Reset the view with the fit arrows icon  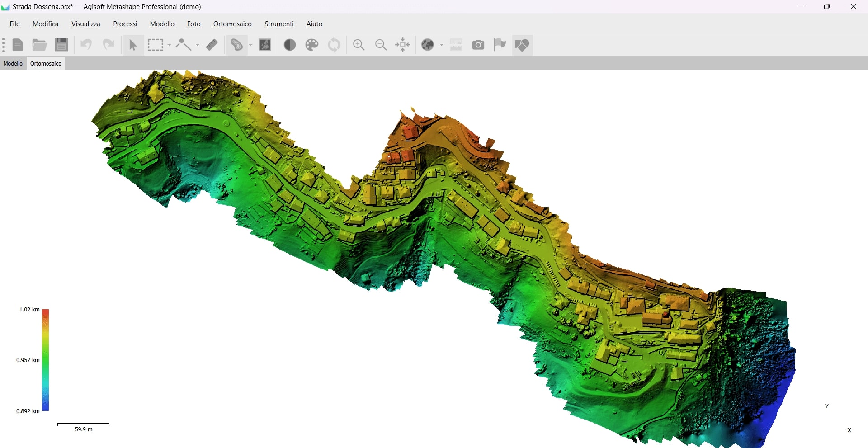(x=402, y=45)
